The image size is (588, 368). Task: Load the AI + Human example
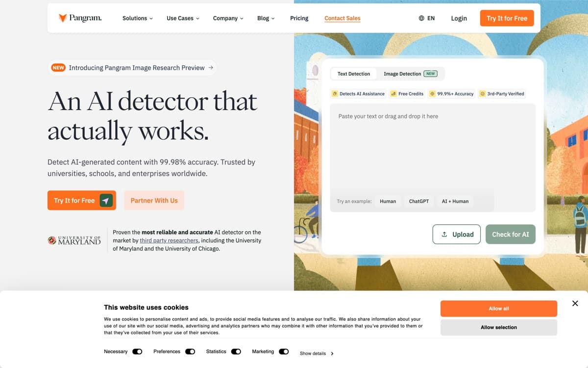(x=455, y=201)
